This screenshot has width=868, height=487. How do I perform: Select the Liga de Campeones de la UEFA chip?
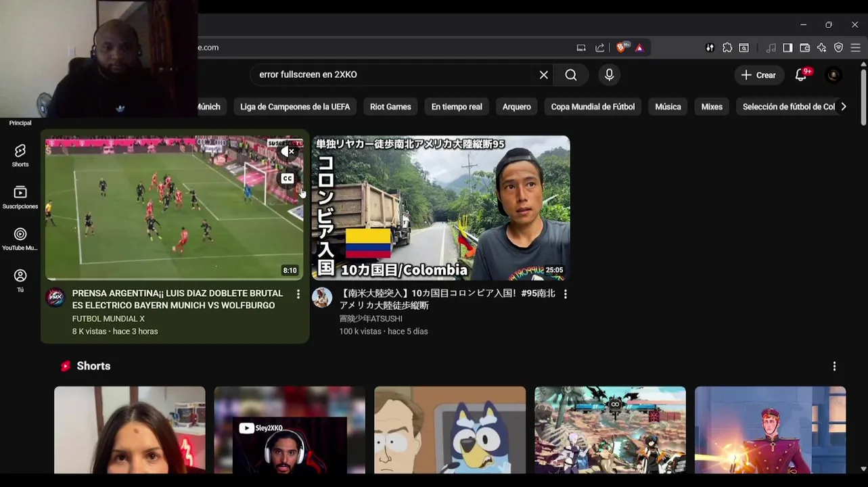[x=295, y=107]
